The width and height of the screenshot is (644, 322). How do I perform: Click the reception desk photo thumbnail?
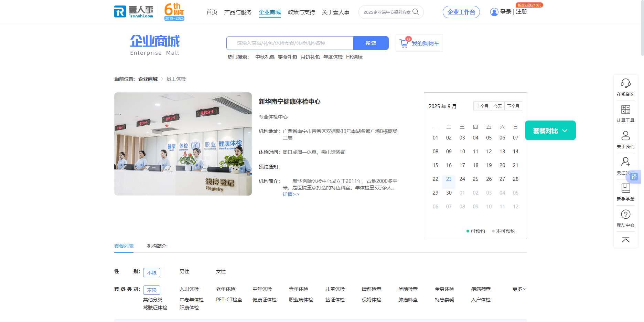(183, 144)
